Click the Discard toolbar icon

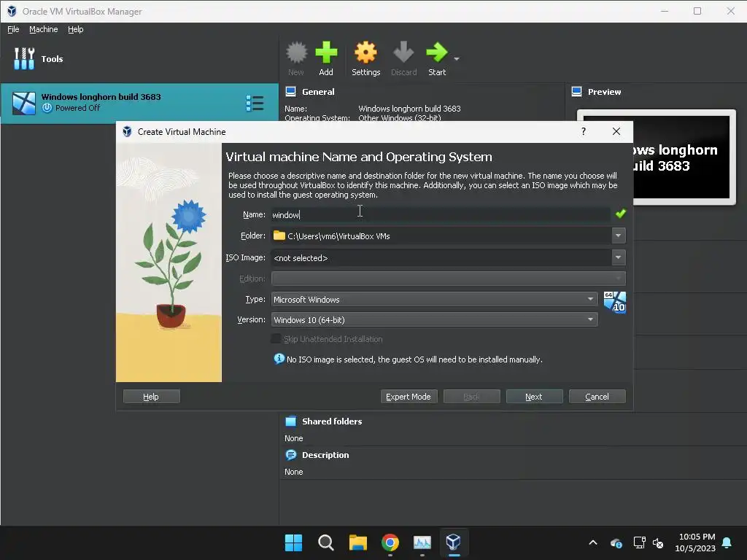403,52
